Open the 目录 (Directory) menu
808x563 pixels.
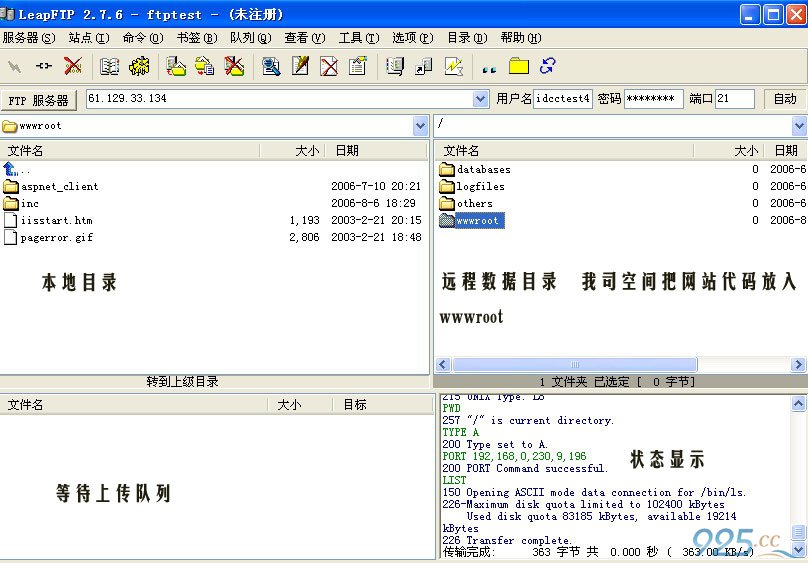[x=467, y=38]
